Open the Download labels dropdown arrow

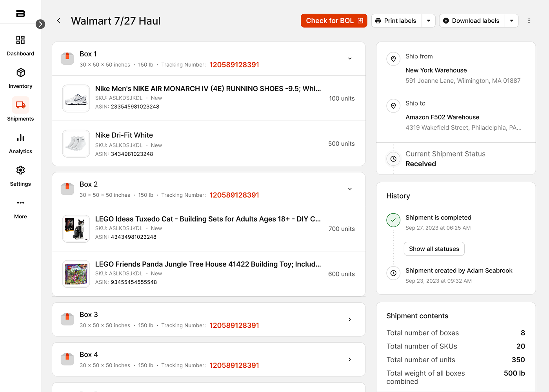pyautogui.click(x=512, y=21)
